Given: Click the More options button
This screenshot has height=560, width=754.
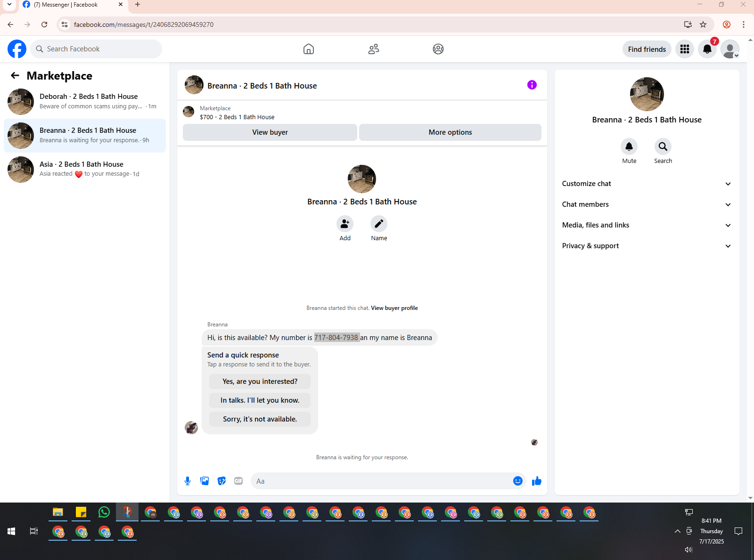Looking at the screenshot, I should tap(450, 132).
